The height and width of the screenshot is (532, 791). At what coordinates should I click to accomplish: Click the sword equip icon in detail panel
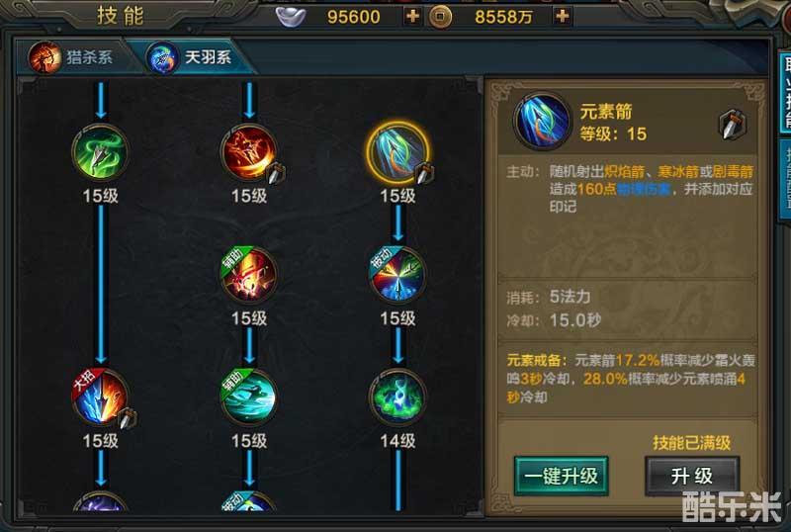[733, 124]
